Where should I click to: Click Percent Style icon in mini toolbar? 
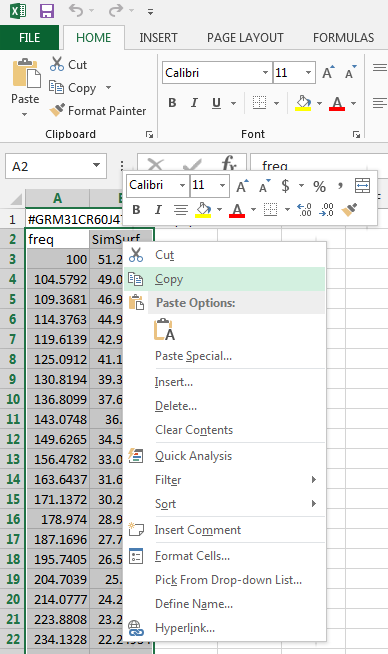[x=320, y=186]
